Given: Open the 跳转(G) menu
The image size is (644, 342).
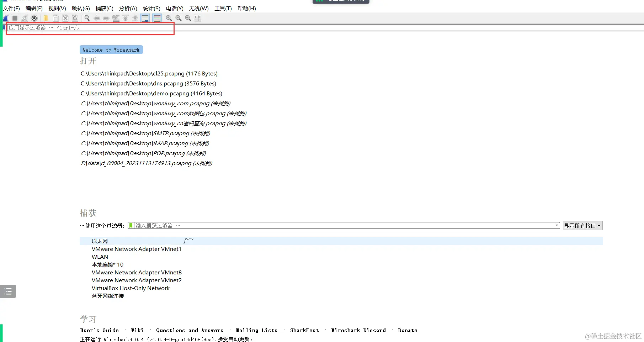Looking at the screenshot, I should (x=81, y=9).
